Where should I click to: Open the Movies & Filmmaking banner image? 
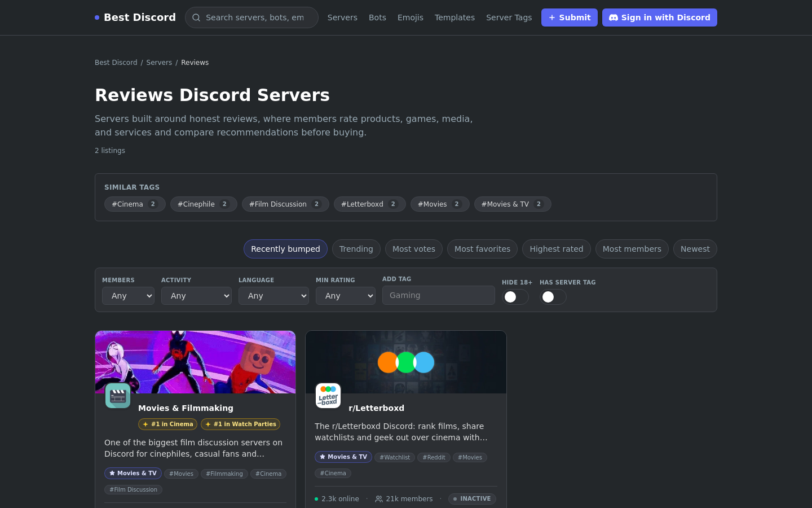[196, 362]
